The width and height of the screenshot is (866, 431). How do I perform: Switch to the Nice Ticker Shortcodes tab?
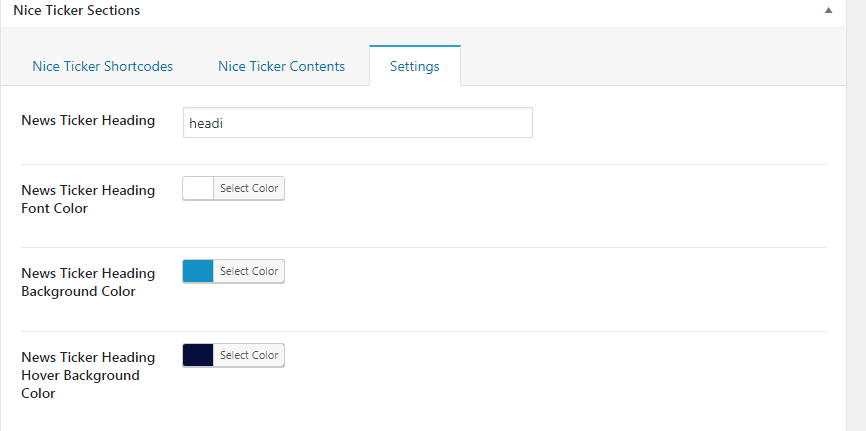pyautogui.click(x=102, y=66)
